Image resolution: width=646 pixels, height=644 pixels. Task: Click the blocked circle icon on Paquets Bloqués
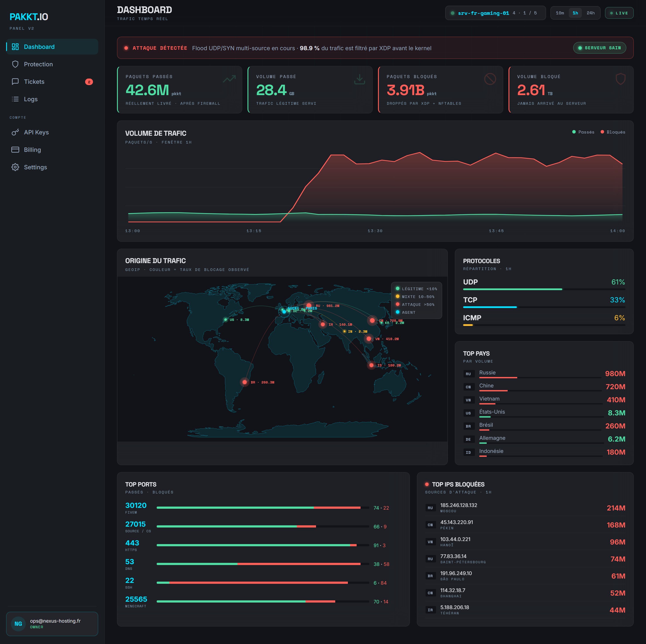click(490, 79)
